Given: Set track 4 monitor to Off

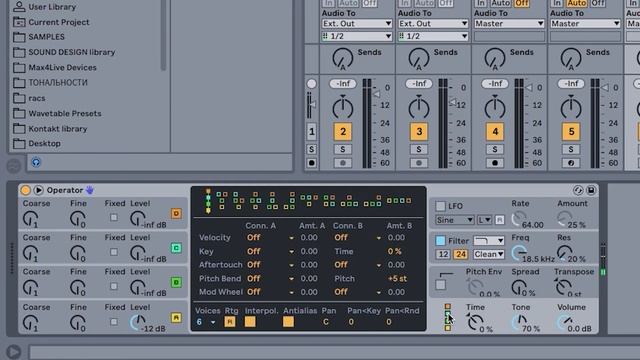Looking at the screenshot, I should 522,3.
